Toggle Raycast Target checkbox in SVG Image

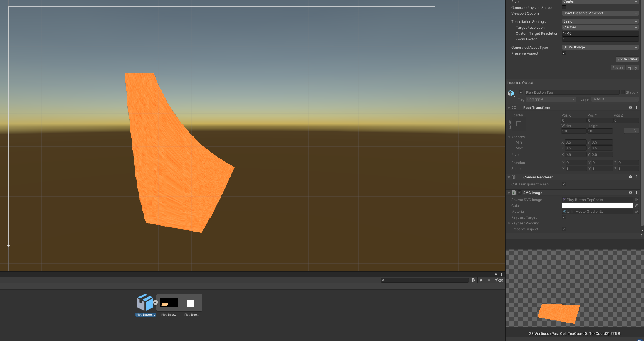(x=564, y=217)
